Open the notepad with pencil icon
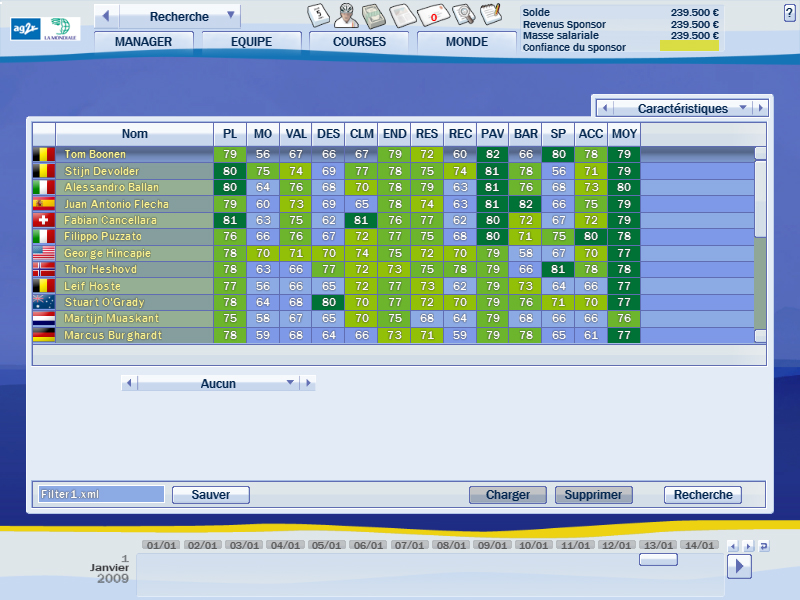800x600 pixels. (x=490, y=15)
